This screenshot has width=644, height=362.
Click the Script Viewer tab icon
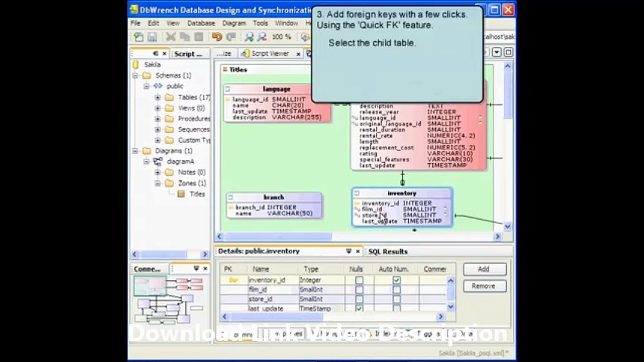[x=245, y=54]
